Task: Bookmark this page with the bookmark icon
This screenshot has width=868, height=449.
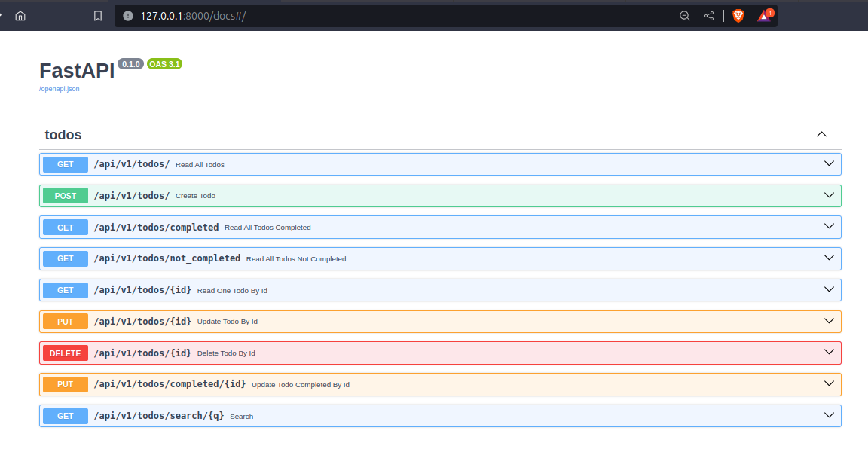Action: pos(98,16)
